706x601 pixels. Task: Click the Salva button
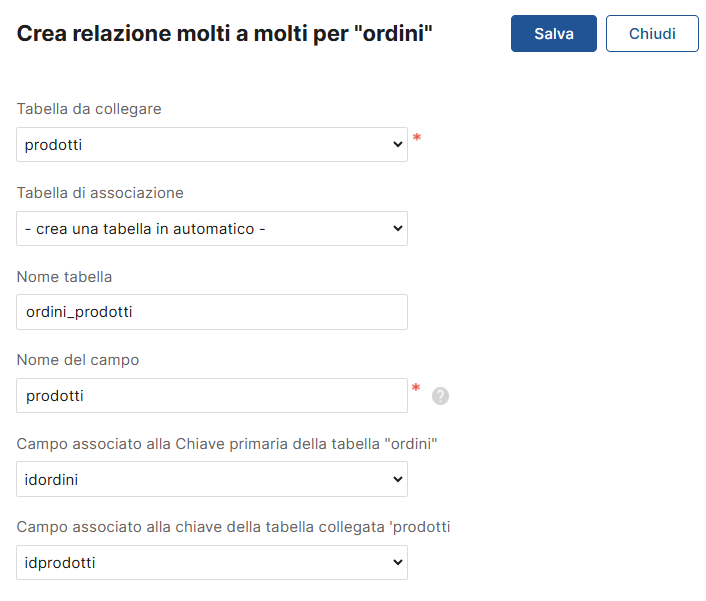click(553, 33)
